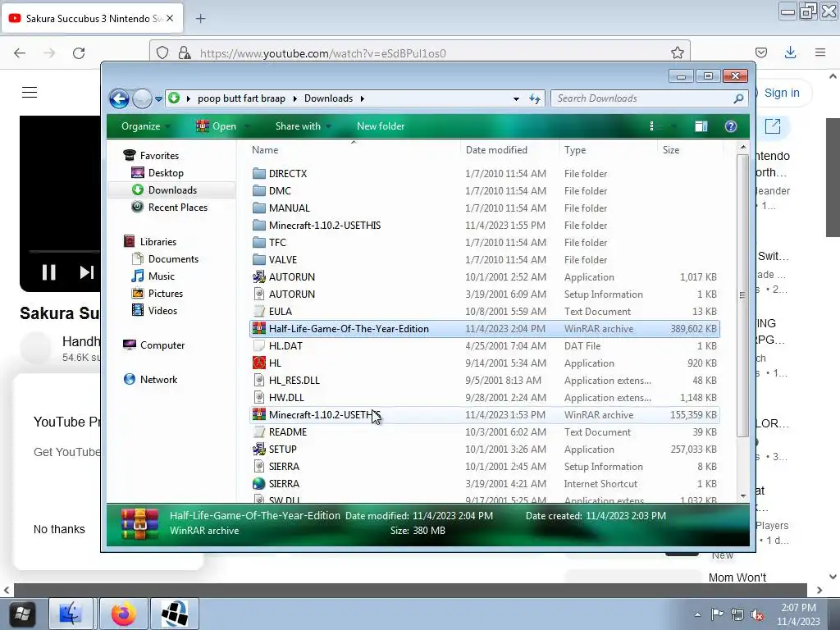Select Network in navigation pane
The height and width of the screenshot is (630, 840).
[158, 379]
